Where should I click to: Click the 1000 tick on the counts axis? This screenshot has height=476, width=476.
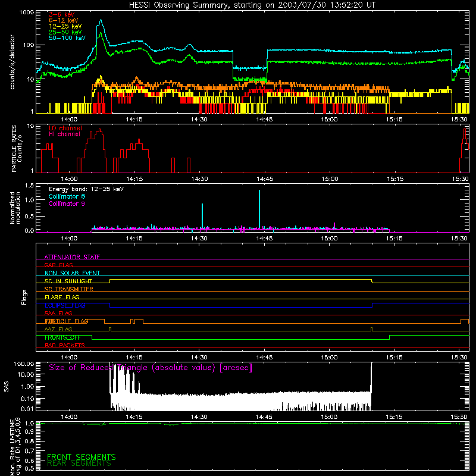pyautogui.click(x=26, y=12)
